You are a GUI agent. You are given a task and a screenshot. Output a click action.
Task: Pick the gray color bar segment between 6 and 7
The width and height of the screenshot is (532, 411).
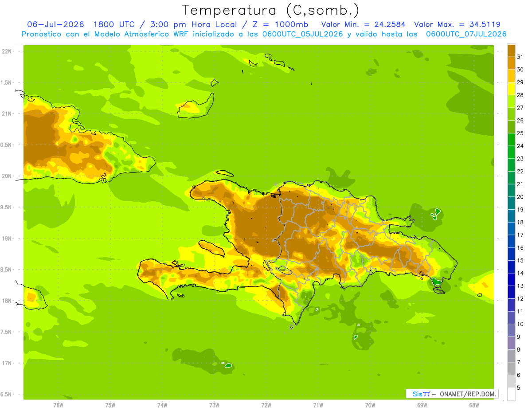[511, 368]
